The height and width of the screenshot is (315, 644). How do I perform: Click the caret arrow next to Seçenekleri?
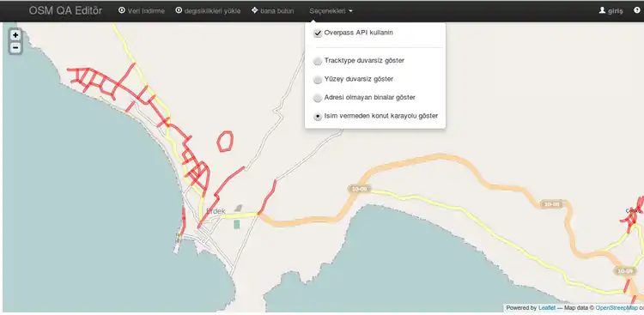[350, 11]
